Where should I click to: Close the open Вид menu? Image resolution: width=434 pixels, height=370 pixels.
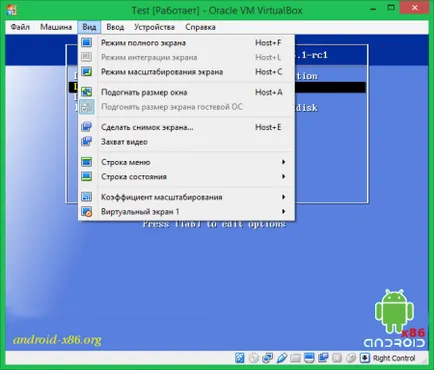coord(89,27)
